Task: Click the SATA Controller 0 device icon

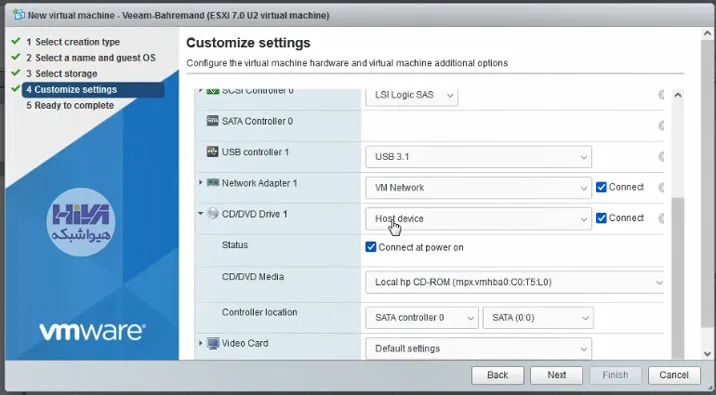Action: (212, 121)
